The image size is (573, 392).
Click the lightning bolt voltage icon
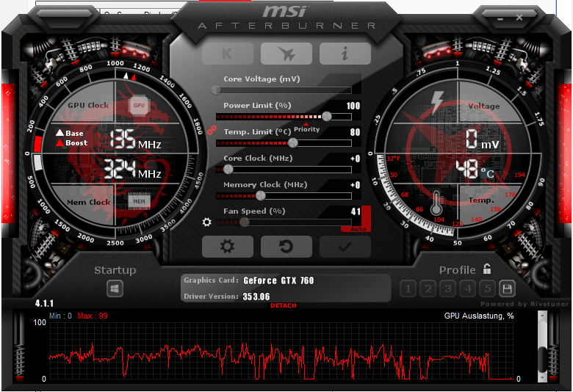pos(436,103)
